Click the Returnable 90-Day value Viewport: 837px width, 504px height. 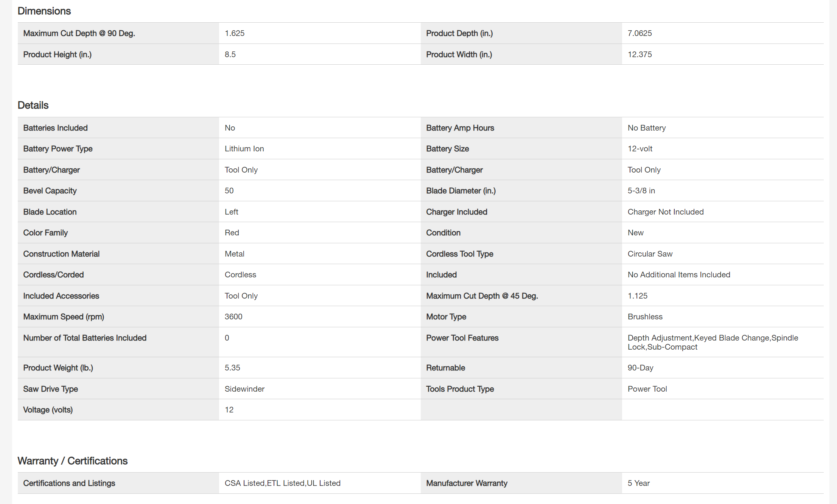click(640, 368)
